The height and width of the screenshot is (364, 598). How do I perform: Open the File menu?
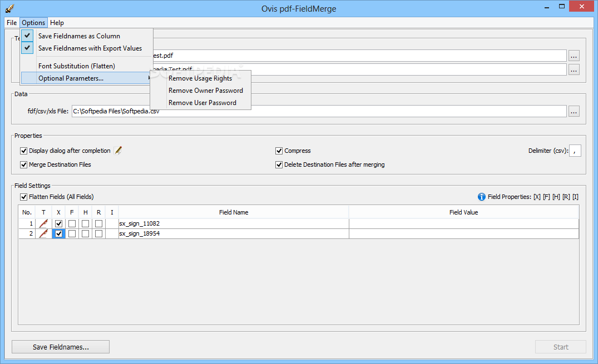pos(12,22)
